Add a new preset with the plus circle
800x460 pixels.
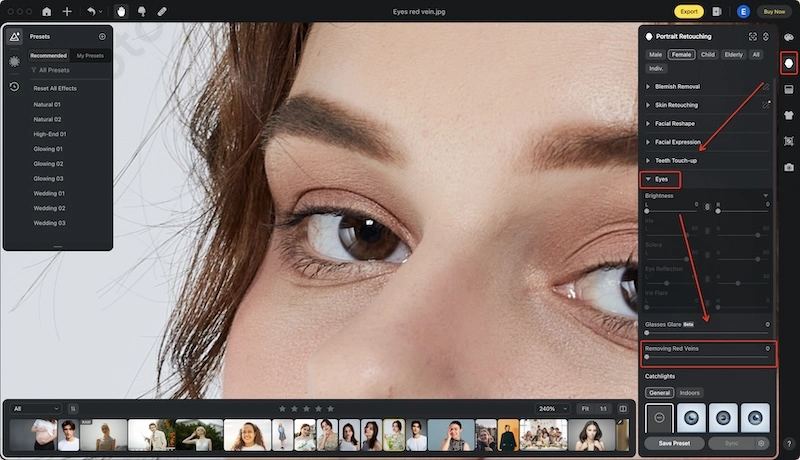tap(102, 36)
